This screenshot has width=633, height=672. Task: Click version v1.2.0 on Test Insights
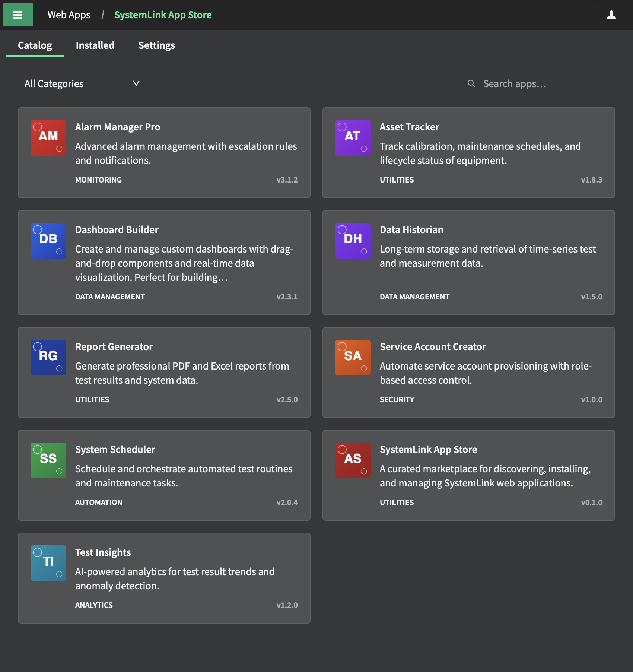pyautogui.click(x=287, y=605)
